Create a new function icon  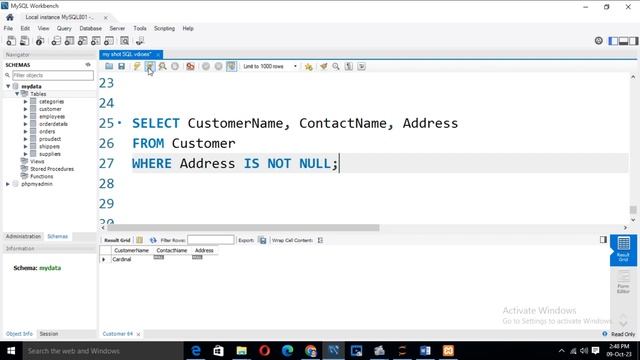point(109,41)
